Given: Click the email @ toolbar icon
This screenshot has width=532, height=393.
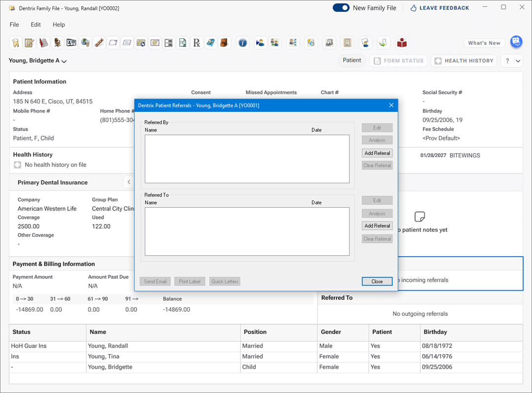Looking at the screenshot, I should point(155,43).
